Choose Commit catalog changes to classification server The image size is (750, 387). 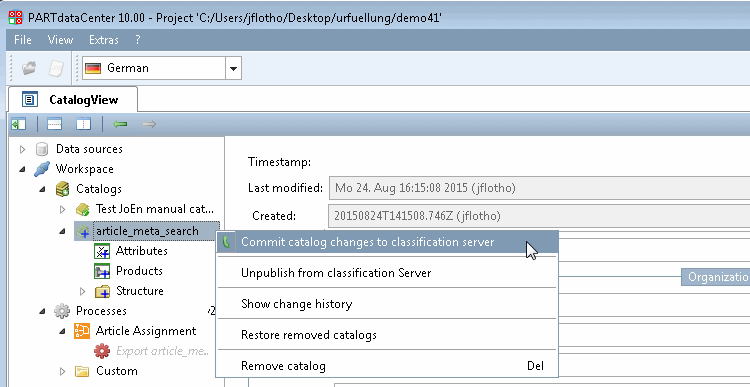tap(387, 242)
